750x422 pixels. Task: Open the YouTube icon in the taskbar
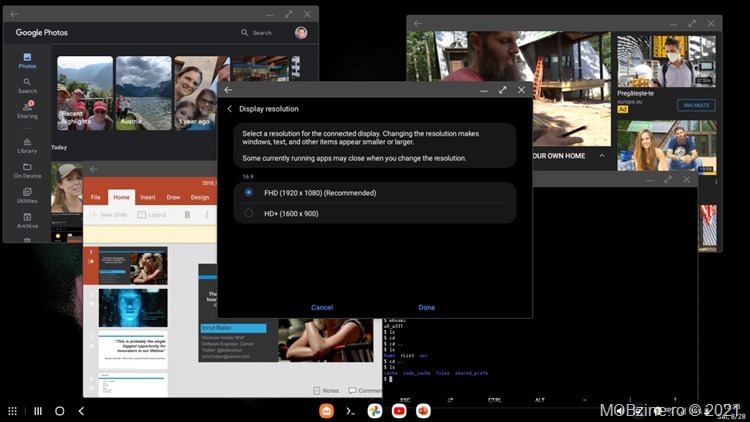pos(399,411)
